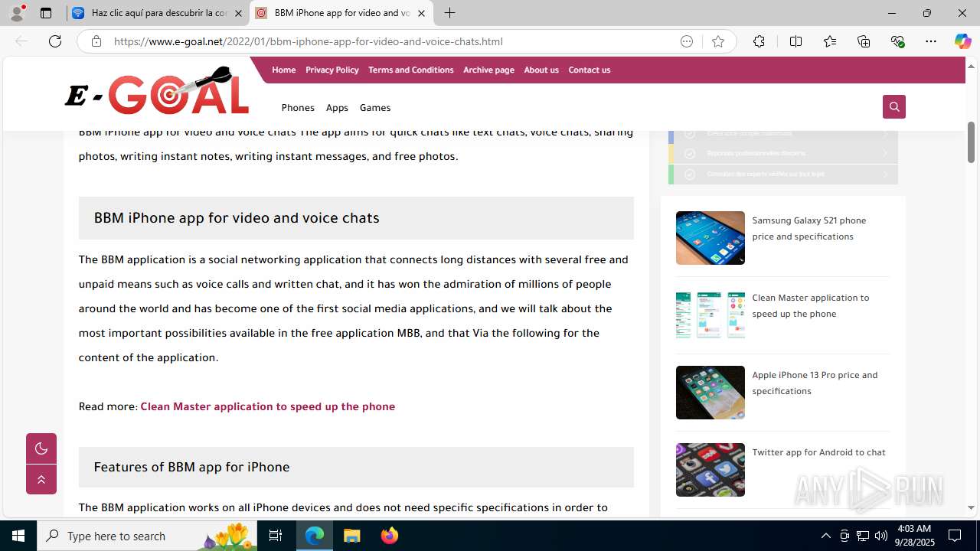This screenshot has height=551, width=980.
Task: Click the scrollbar down arrow
Action: coord(971,507)
